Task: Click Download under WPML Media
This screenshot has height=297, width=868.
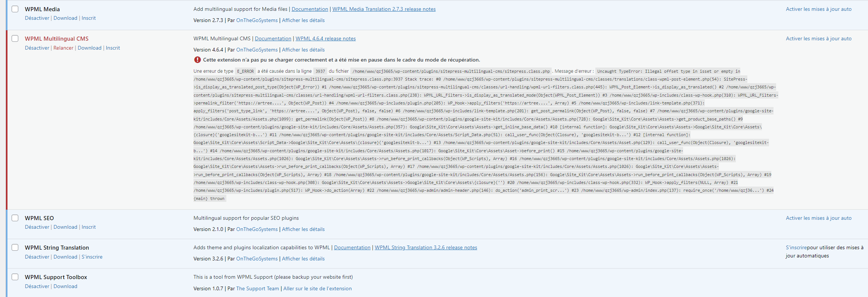Action: (x=65, y=18)
